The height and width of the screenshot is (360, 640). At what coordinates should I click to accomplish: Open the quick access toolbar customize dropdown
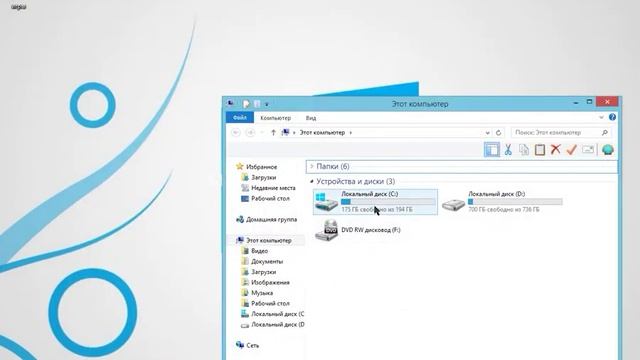(x=267, y=104)
